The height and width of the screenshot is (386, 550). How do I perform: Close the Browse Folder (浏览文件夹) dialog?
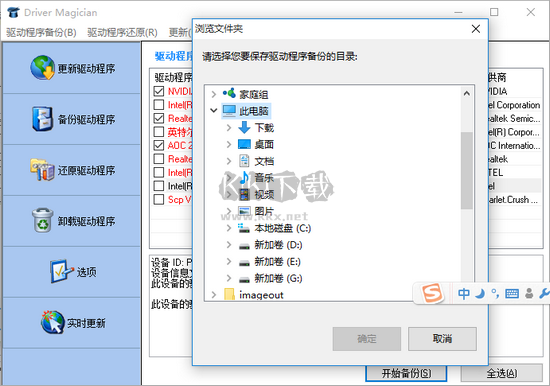click(476, 29)
